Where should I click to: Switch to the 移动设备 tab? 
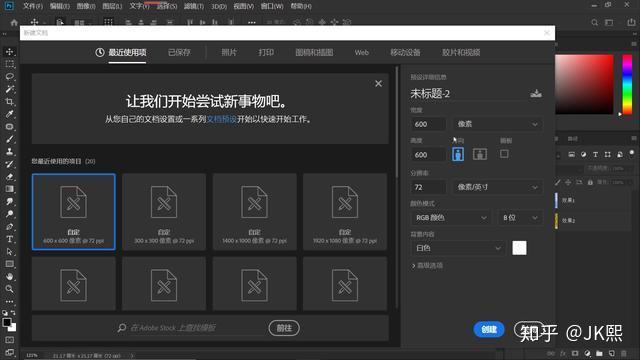pos(405,52)
